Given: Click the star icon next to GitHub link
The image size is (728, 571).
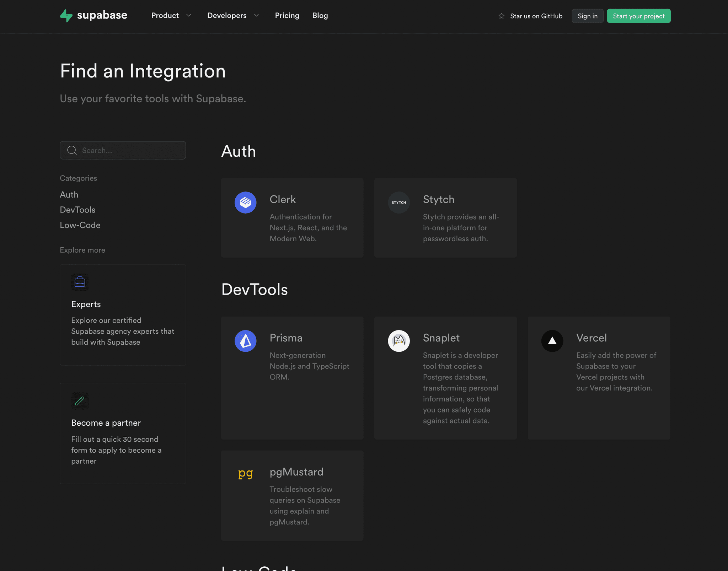Looking at the screenshot, I should pyautogui.click(x=501, y=16).
